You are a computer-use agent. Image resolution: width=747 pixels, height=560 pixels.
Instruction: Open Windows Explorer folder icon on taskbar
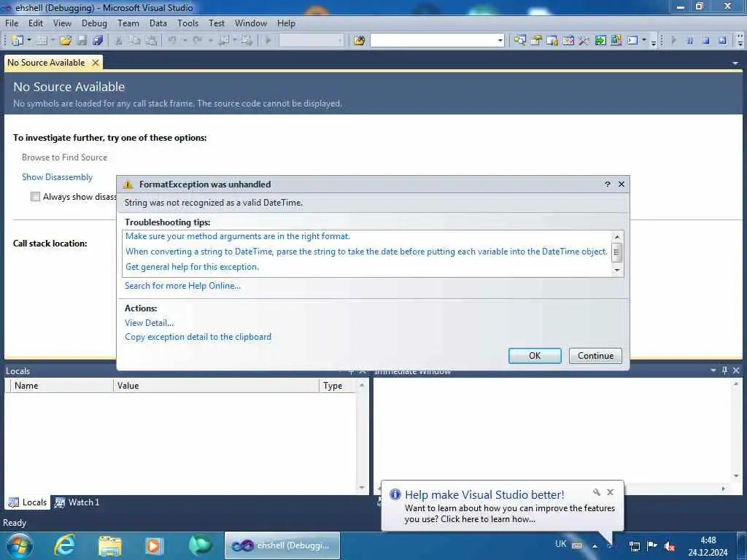[x=110, y=545]
